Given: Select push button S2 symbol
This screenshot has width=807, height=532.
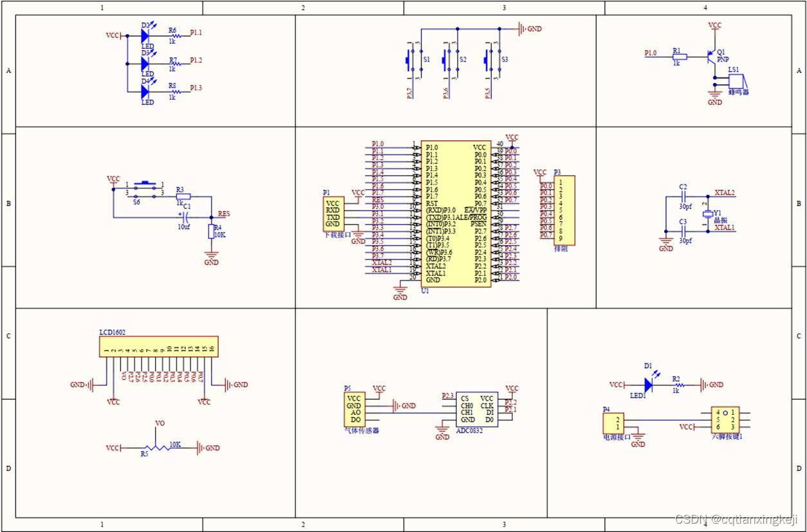Looking at the screenshot, I should coord(449,59).
